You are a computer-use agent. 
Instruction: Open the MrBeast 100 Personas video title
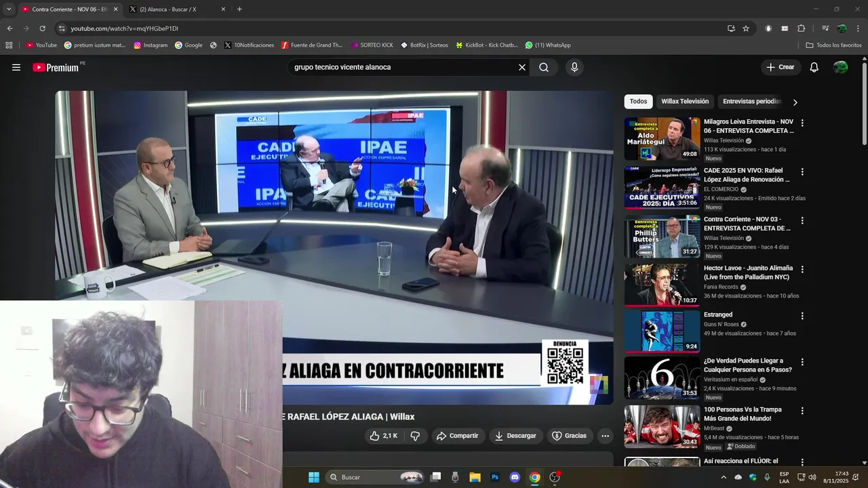[743, 414]
